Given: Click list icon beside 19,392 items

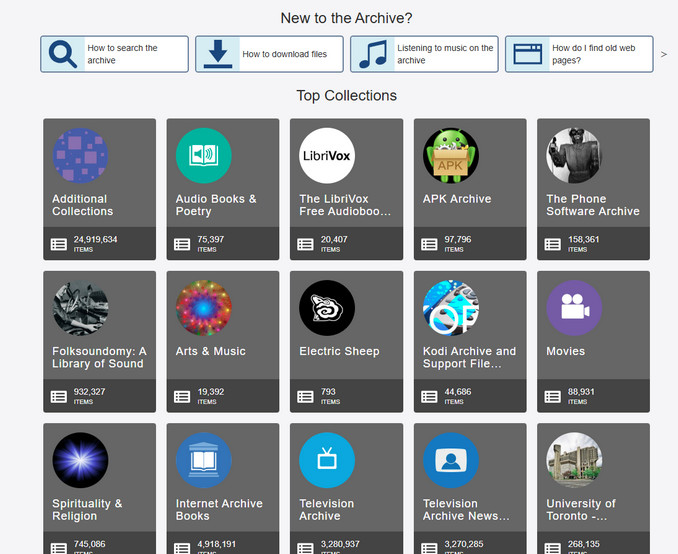Looking at the screenshot, I should 182,397.
